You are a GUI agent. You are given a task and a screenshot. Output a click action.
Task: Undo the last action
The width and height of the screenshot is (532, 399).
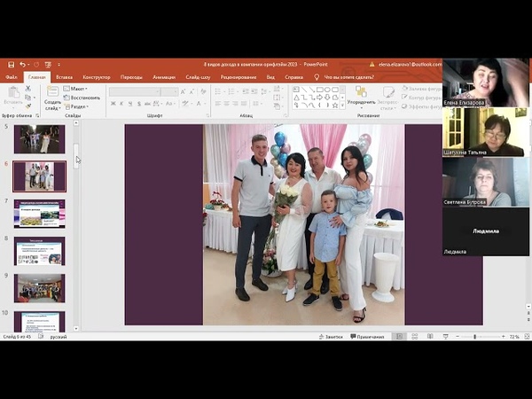click(x=22, y=65)
